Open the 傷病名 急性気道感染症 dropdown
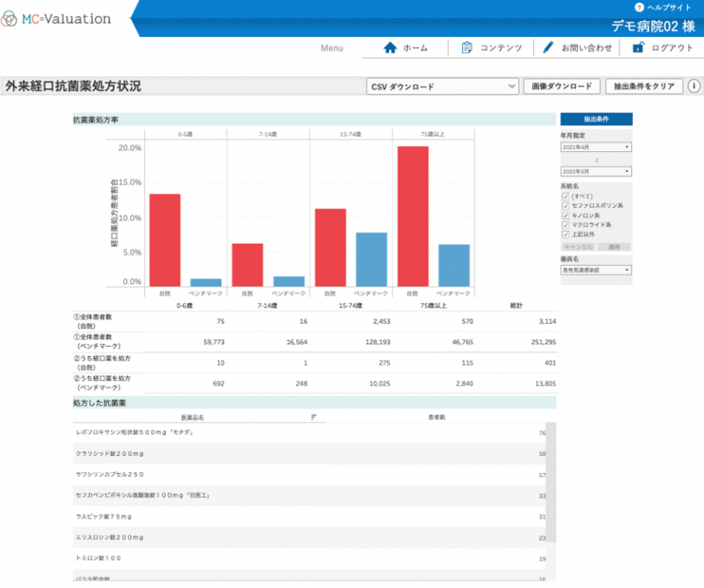The width and height of the screenshot is (704, 588). click(596, 270)
